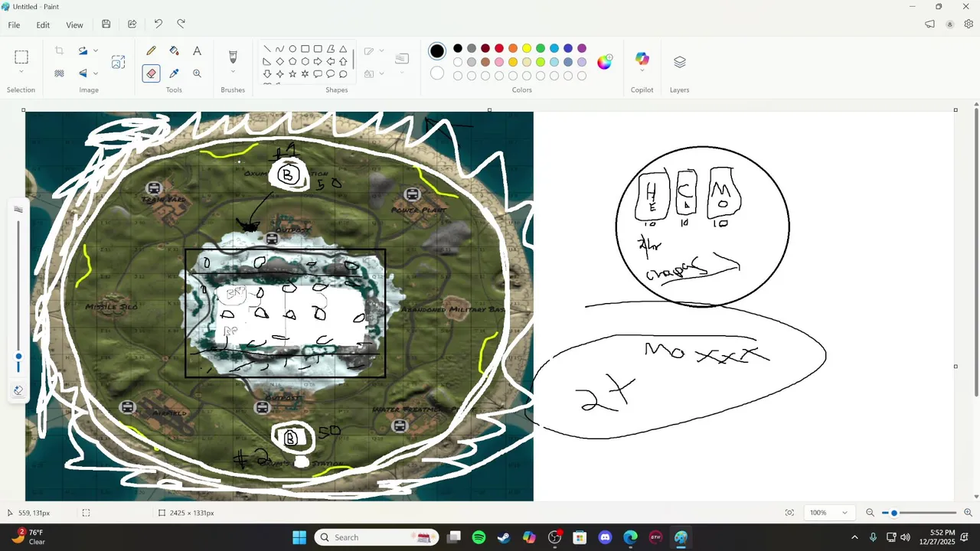
Task: Open Spotify from the taskbar
Action: pos(479,537)
